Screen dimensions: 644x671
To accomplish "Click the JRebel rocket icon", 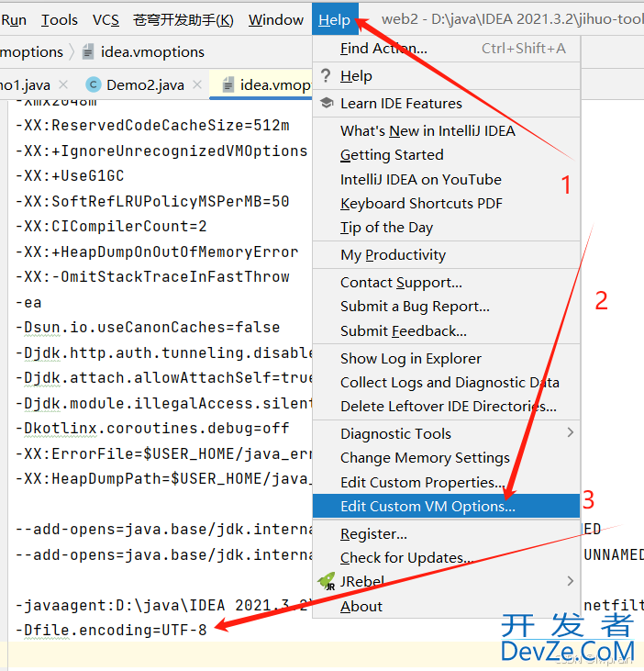I will pyautogui.click(x=327, y=581).
